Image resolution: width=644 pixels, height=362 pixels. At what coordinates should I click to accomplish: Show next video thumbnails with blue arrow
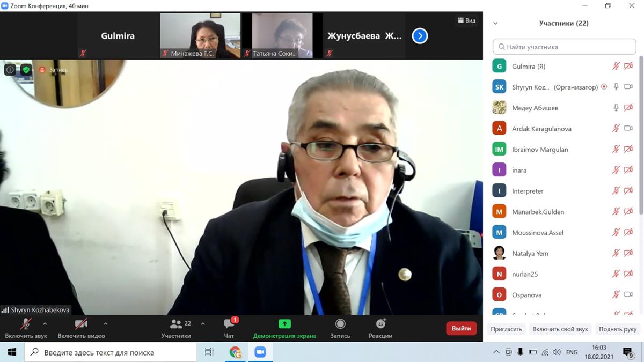[420, 36]
